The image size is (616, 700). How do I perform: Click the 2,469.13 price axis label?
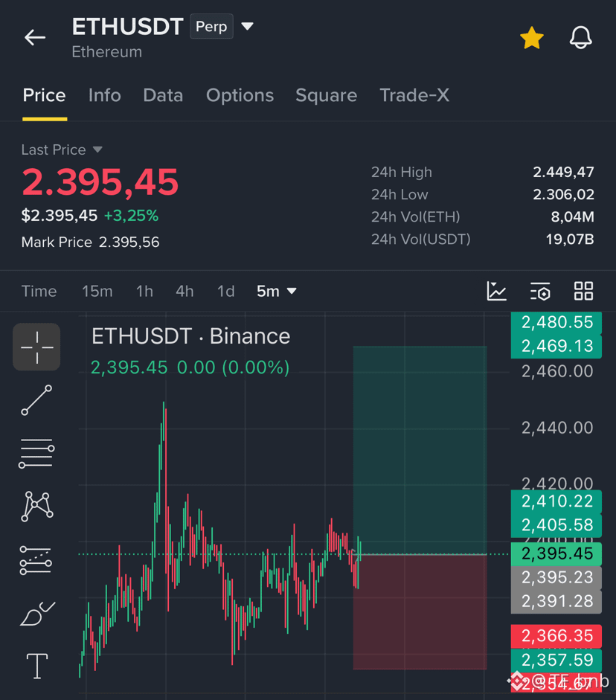[x=556, y=346]
